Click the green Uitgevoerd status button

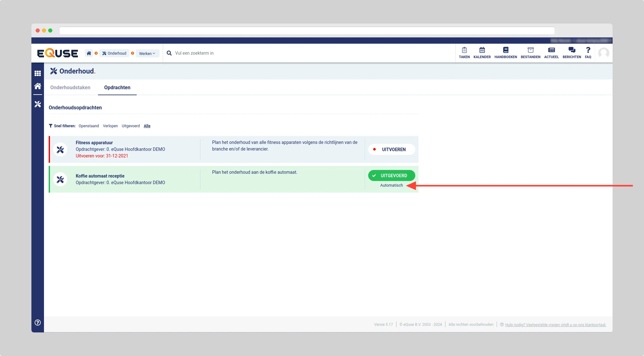pyautogui.click(x=391, y=176)
